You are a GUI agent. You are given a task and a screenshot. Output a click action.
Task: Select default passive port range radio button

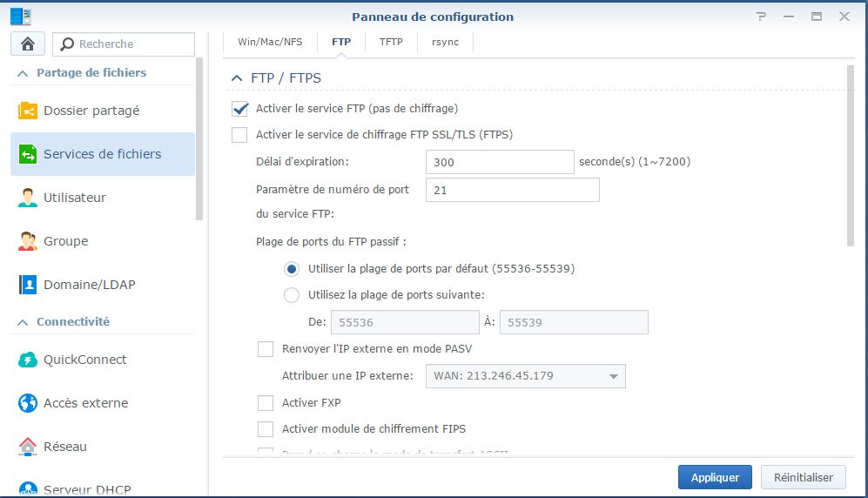[x=292, y=269]
